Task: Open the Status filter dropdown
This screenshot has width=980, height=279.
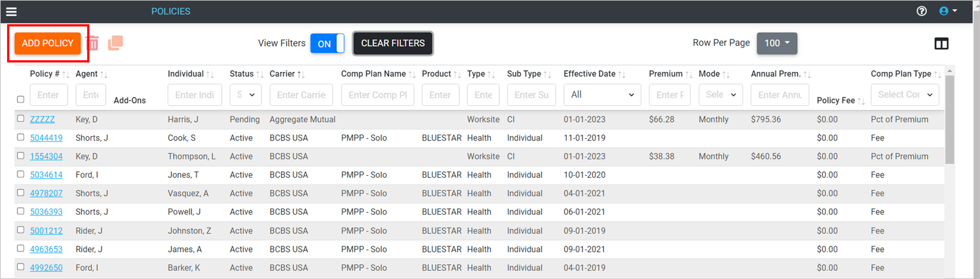Action: 245,95
